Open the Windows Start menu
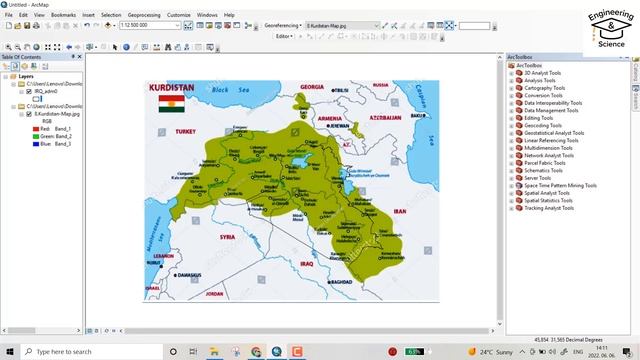Screen dimensions: 640x360 click(x=10, y=351)
